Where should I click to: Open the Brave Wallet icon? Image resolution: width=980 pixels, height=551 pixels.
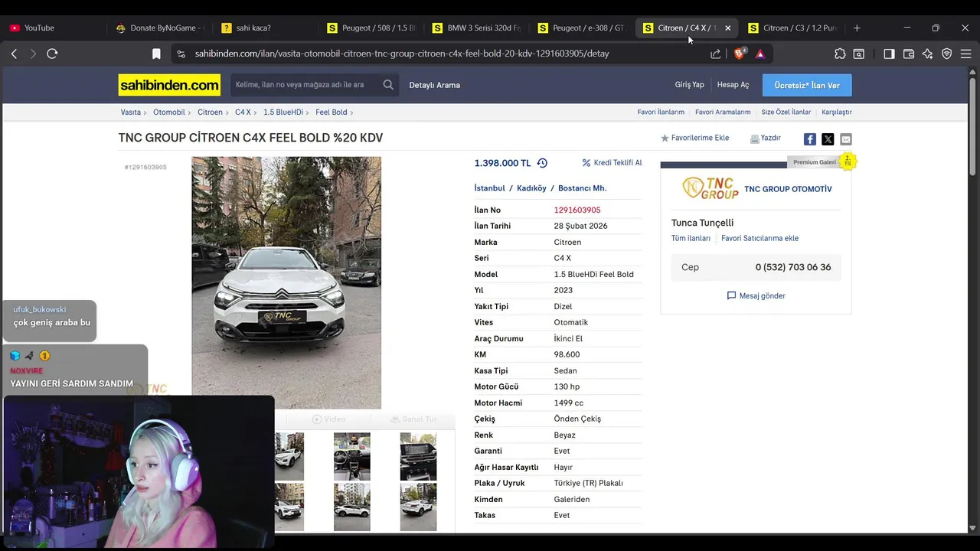(909, 54)
